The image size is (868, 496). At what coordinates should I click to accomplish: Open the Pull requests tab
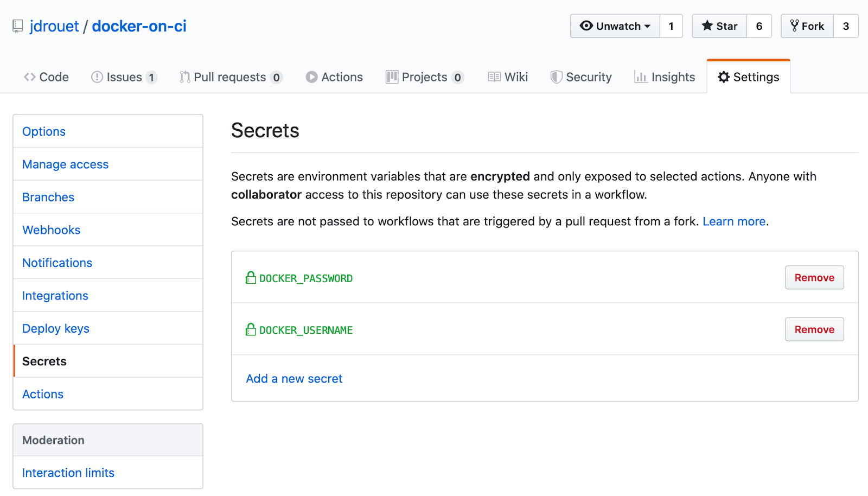tap(230, 77)
